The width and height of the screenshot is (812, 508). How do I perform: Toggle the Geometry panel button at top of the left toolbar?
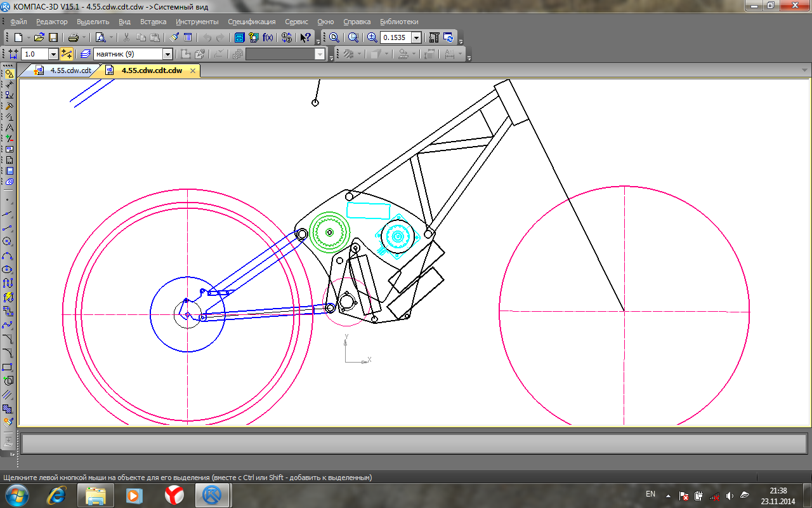click(9, 74)
